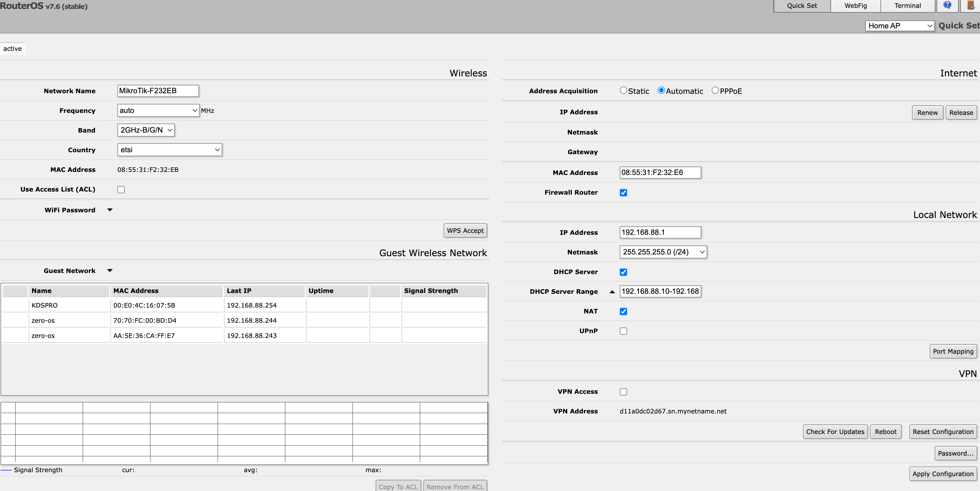
Task: Open Port Mapping
Action: (x=953, y=351)
